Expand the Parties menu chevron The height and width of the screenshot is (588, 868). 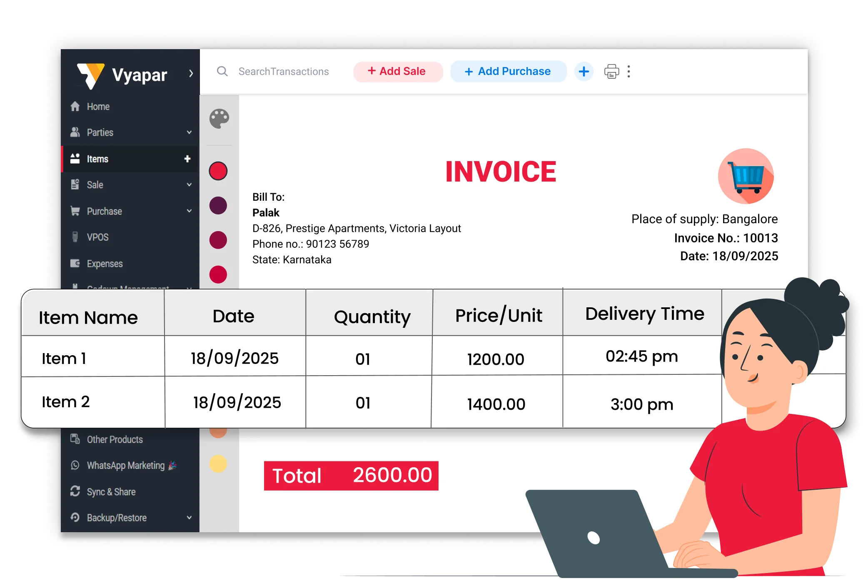[189, 132]
